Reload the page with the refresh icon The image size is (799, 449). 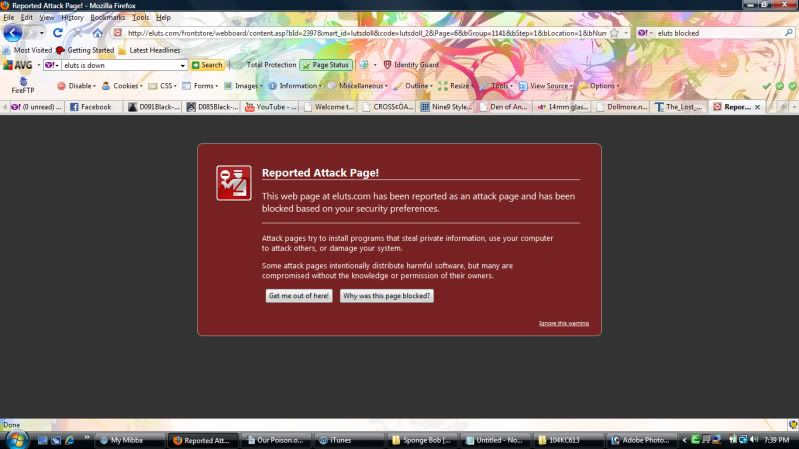point(58,33)
